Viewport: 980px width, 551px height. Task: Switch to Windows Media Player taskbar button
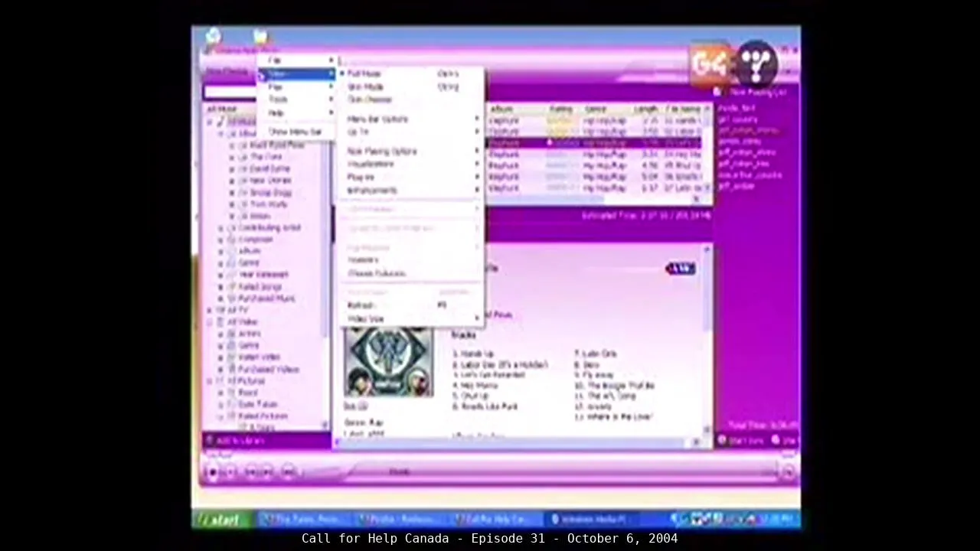[590, 520]
